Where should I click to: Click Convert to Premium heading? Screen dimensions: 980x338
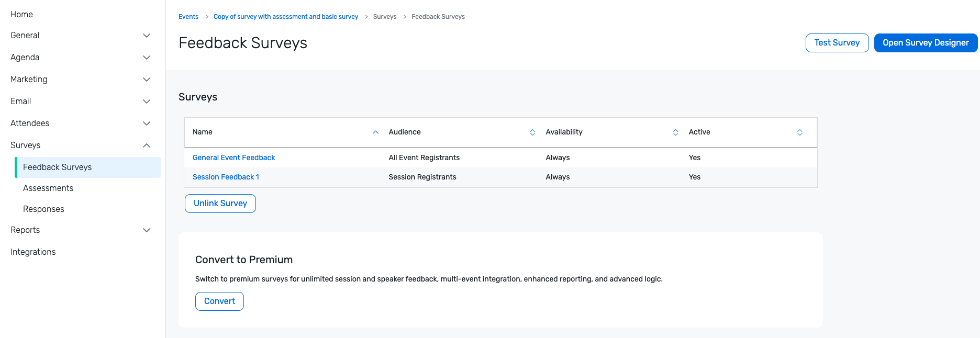(244, 260)
